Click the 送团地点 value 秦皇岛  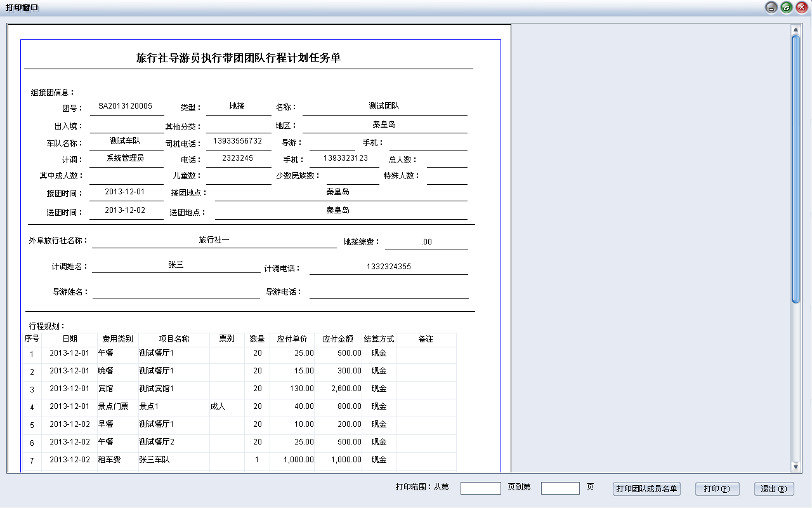pos(337,210)
